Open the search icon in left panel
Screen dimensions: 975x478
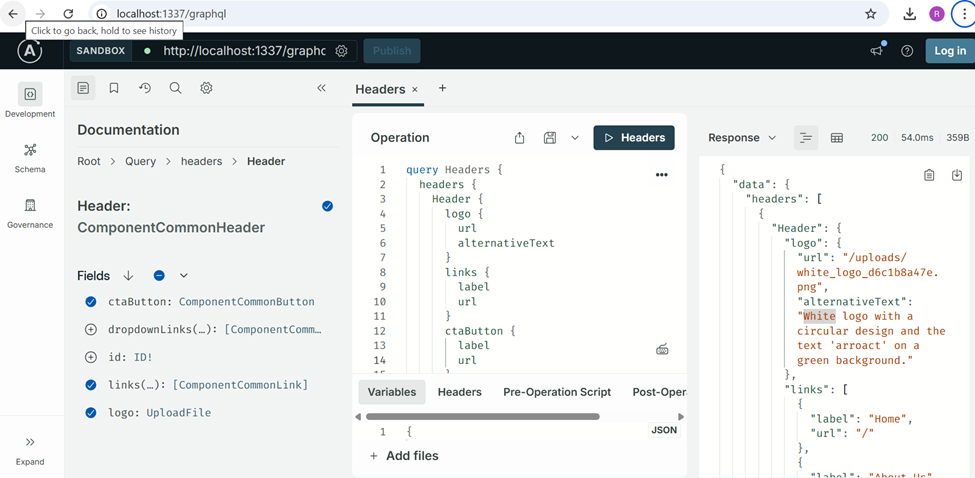[175, 88]
